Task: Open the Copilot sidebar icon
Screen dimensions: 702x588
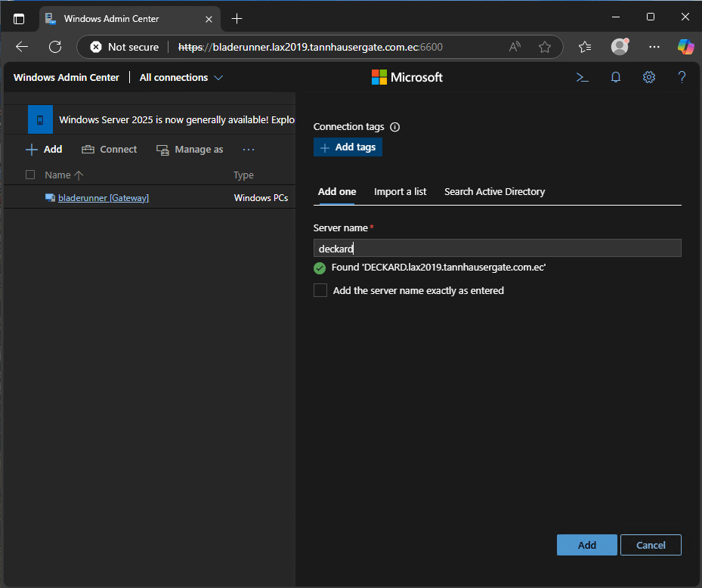Action: (685, 47)
